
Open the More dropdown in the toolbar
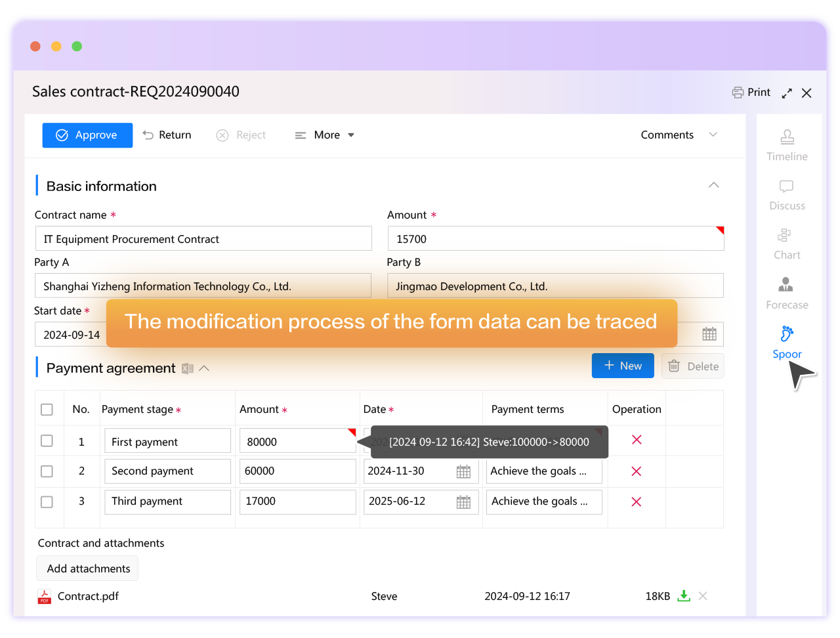(x=325, y=135)
